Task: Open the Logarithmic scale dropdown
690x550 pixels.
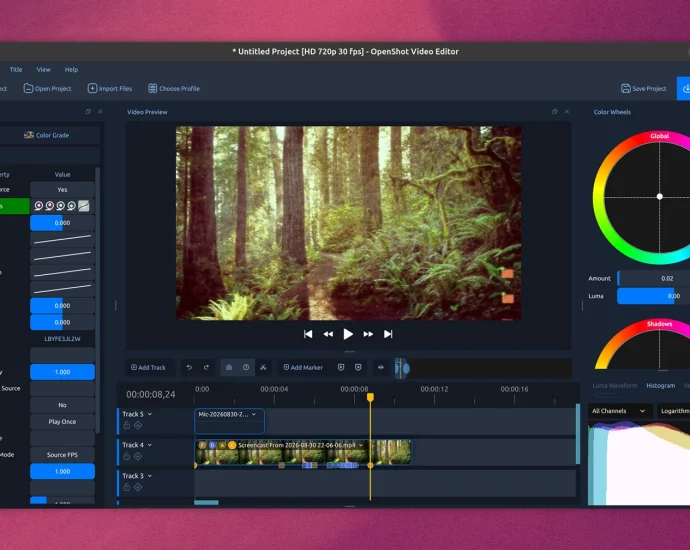Action: click(674, 411)
